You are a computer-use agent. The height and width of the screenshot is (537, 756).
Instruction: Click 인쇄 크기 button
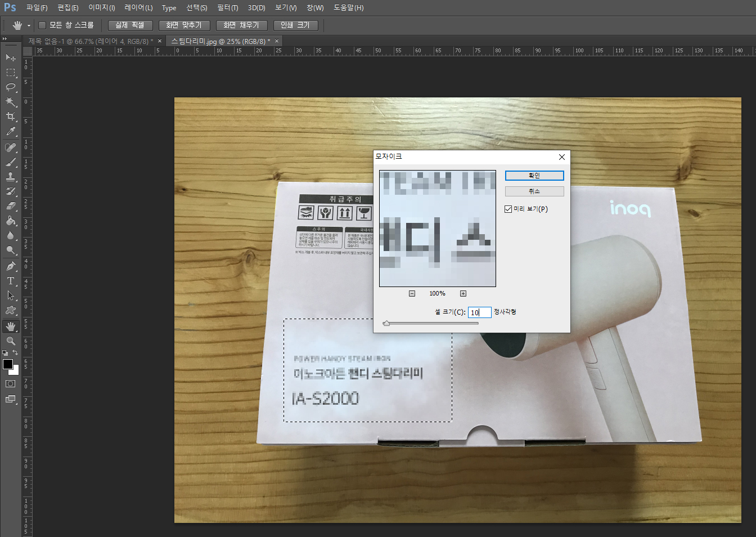[295, 25]
